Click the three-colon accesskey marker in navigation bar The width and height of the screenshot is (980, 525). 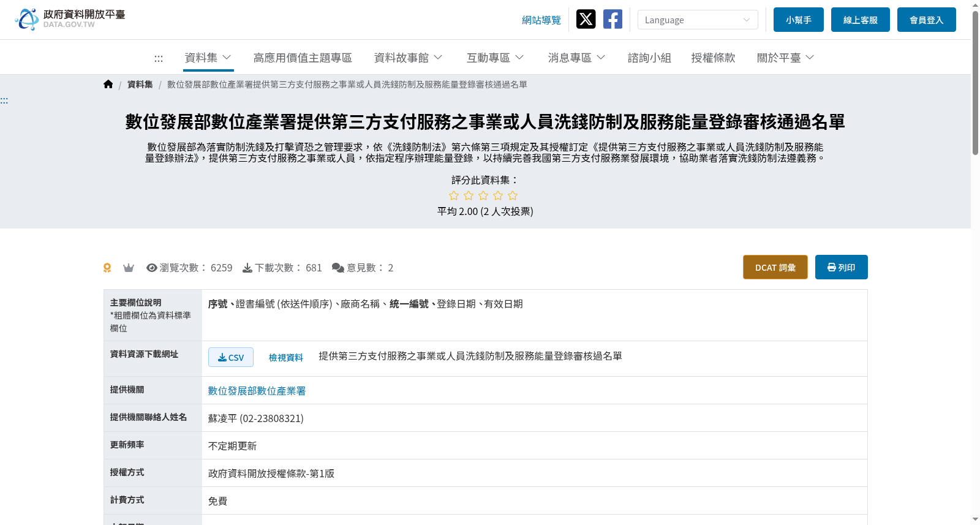[x=159, y=58]
